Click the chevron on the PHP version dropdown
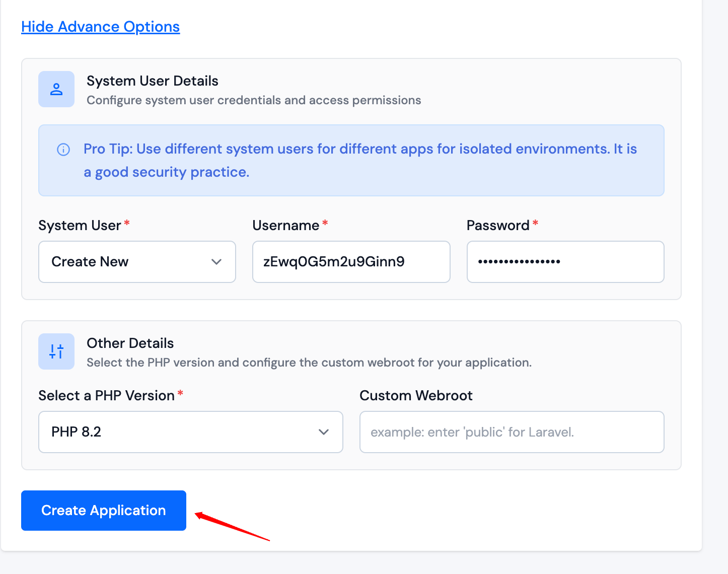The height and width of the screenshot is (574, 728). click(324, 432)
